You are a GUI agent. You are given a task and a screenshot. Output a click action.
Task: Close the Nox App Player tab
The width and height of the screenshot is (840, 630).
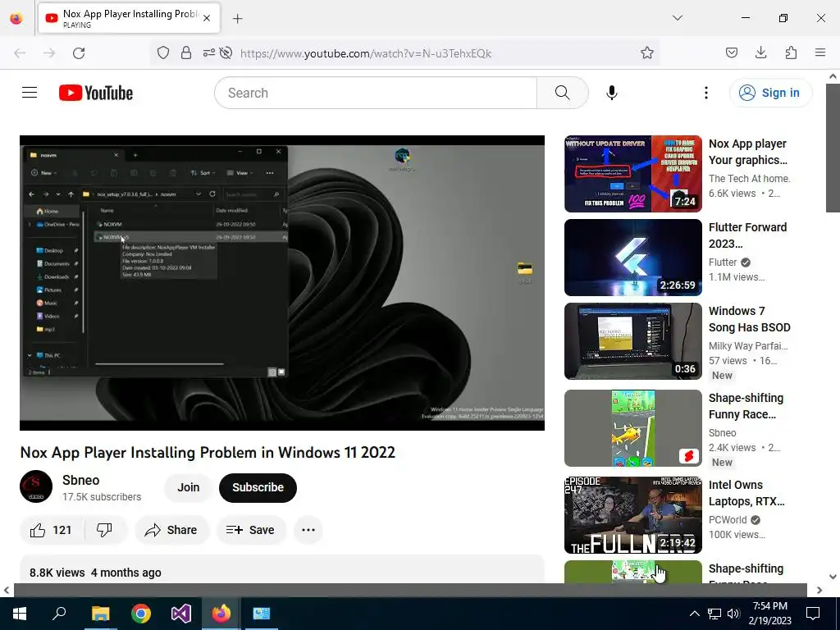[x=207, y=18]
